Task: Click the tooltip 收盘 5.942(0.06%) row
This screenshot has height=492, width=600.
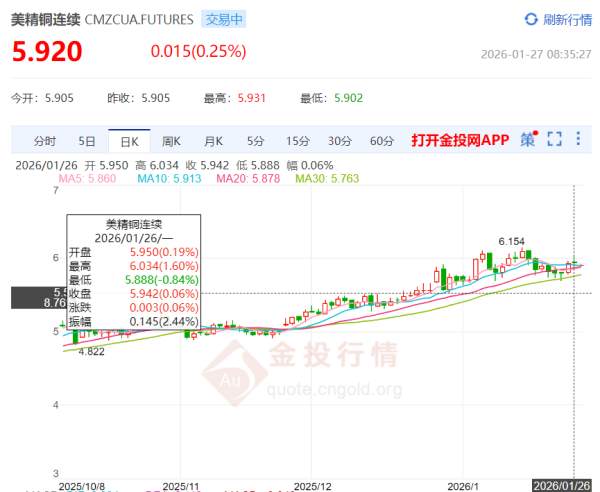Action: click(x=134, y=293)
